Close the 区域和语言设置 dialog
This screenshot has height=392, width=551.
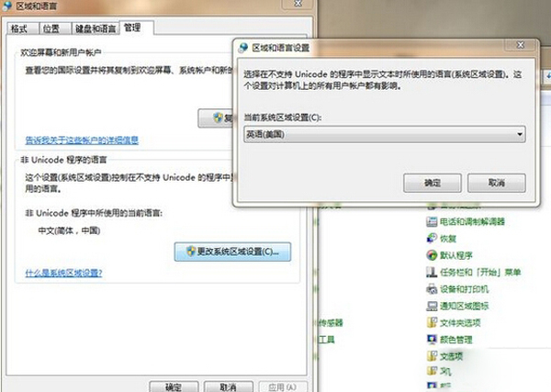tap(521, 45)
